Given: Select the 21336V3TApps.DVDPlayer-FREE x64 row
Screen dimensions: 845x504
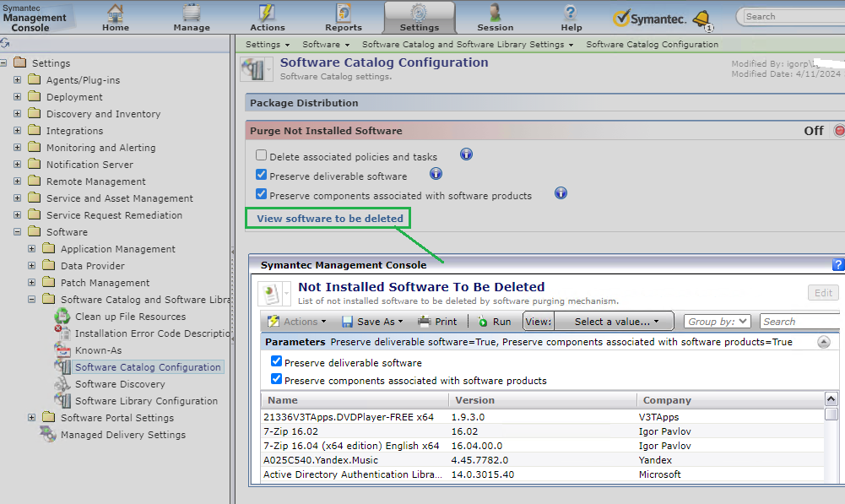Looking at the screenshot, I should coord(542,417).
